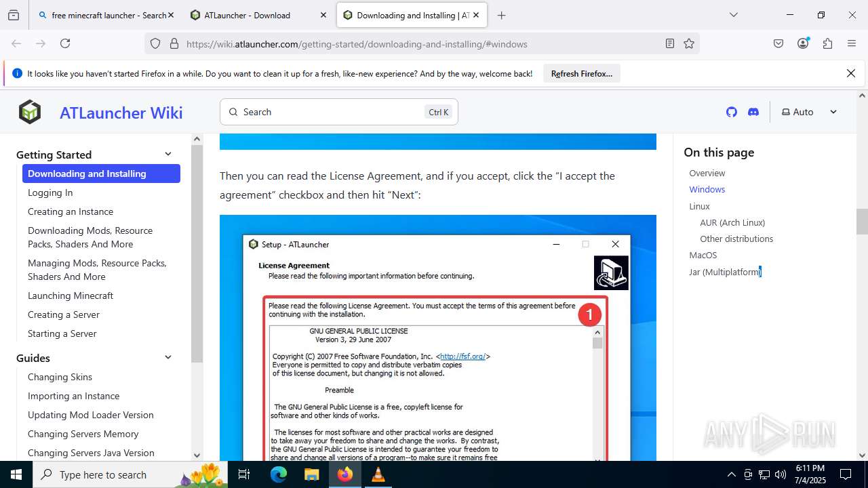Viewport: 868px width, 488px height.
Task: Jump to Overview section
Action: (x=707, y=173)
